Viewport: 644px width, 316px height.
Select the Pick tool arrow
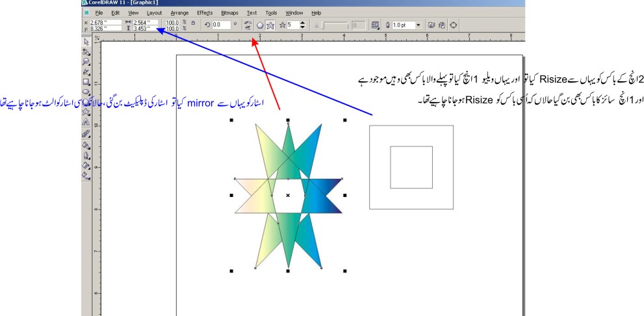(86, 41)
